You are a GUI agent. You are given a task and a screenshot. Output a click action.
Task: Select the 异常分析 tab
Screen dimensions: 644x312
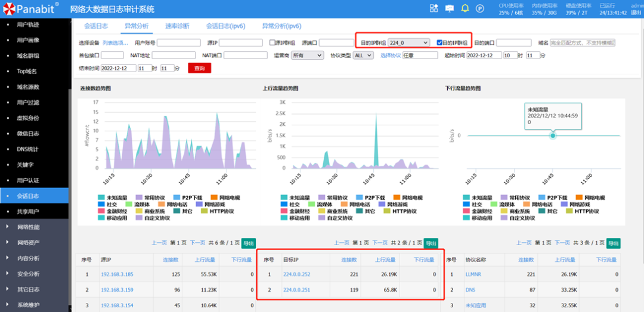(137, 26)
